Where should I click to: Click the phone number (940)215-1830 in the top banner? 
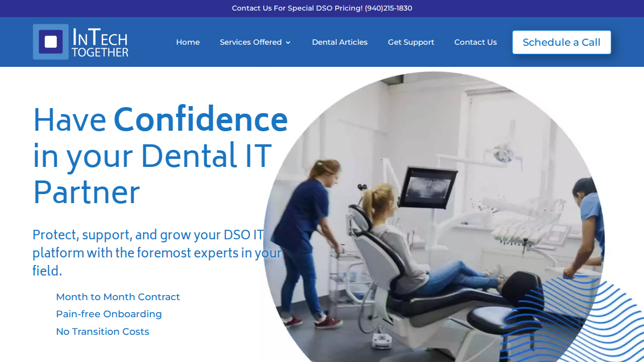point(388,8)
